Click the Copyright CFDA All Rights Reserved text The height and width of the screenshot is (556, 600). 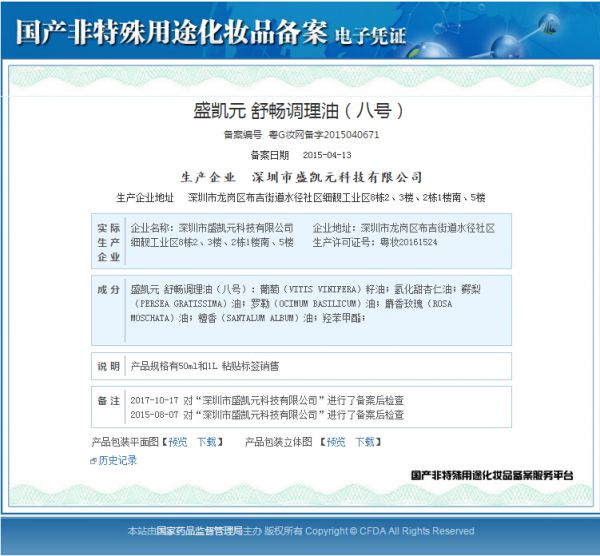390,531
